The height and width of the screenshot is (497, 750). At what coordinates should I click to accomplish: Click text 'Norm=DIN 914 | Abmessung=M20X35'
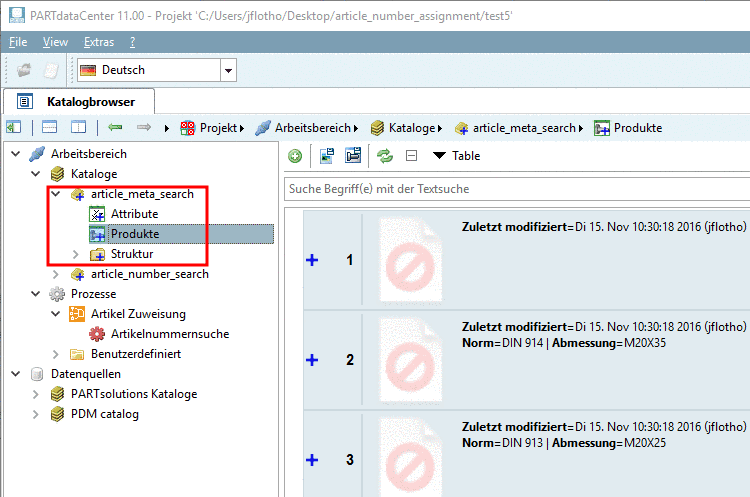(563, 343)
